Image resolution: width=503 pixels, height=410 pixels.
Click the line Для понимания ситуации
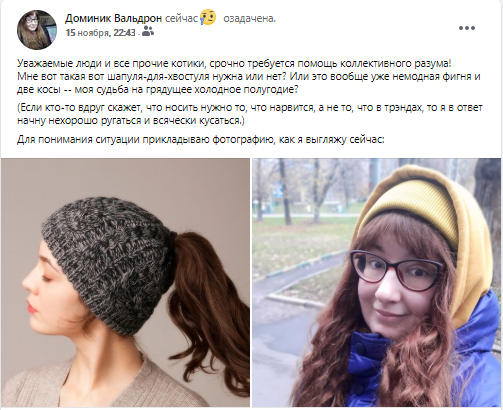coord(201,139)
